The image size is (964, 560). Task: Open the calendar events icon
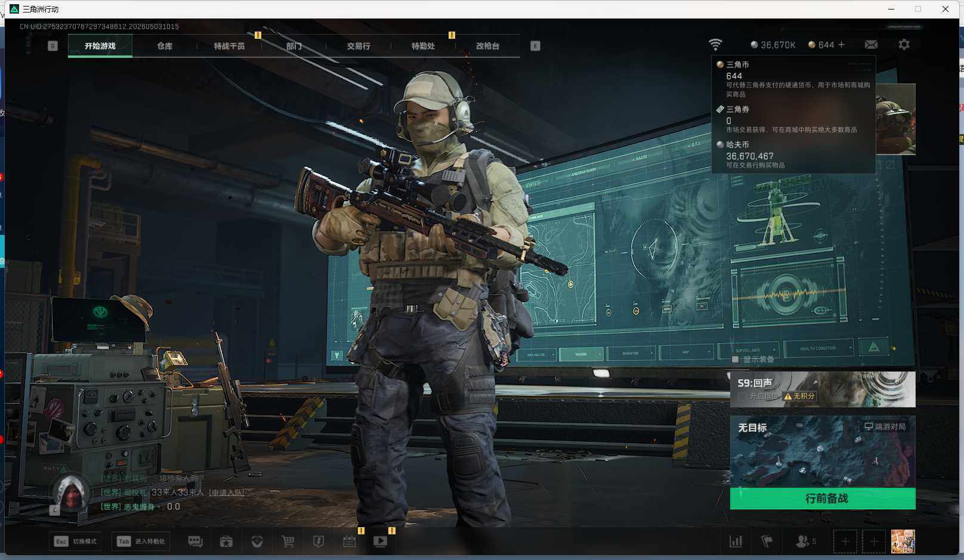pyautogui.click(x=350, y=542)
